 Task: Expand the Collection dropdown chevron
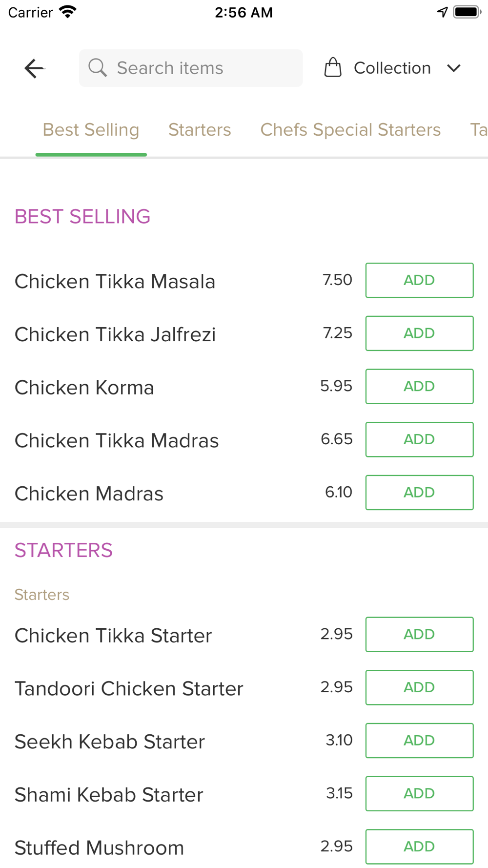coord(454,68)
